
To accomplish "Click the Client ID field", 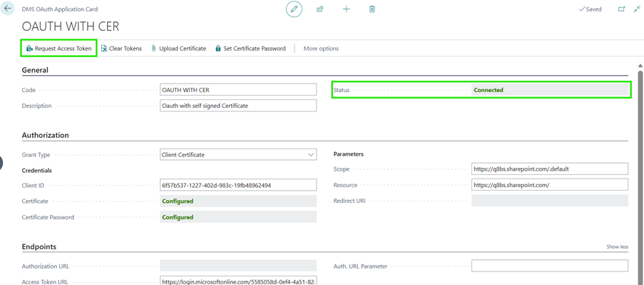I will pos(238,185).
